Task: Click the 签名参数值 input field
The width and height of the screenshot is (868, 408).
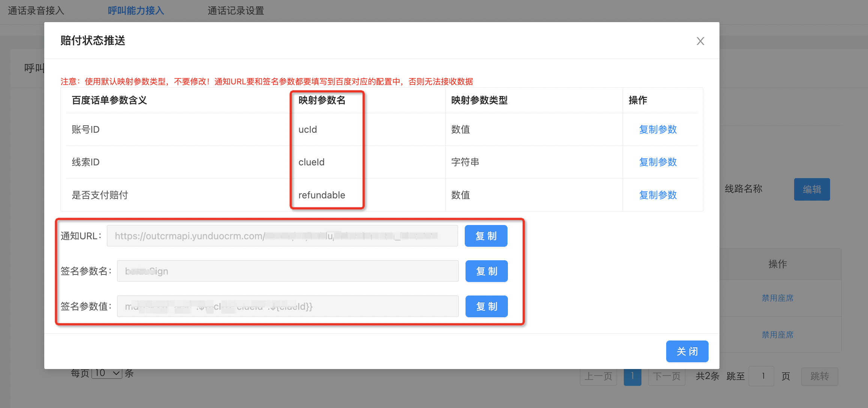Action: click(x=287, y=306)
